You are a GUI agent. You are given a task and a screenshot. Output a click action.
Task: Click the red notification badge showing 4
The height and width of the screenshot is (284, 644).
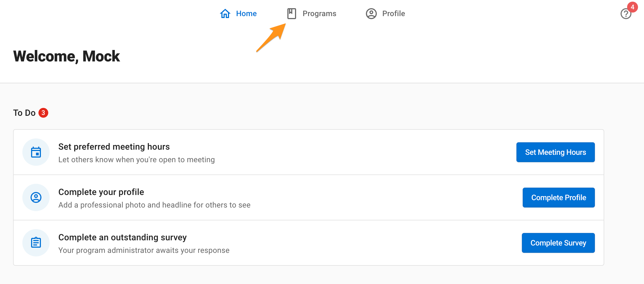(632, 7)
